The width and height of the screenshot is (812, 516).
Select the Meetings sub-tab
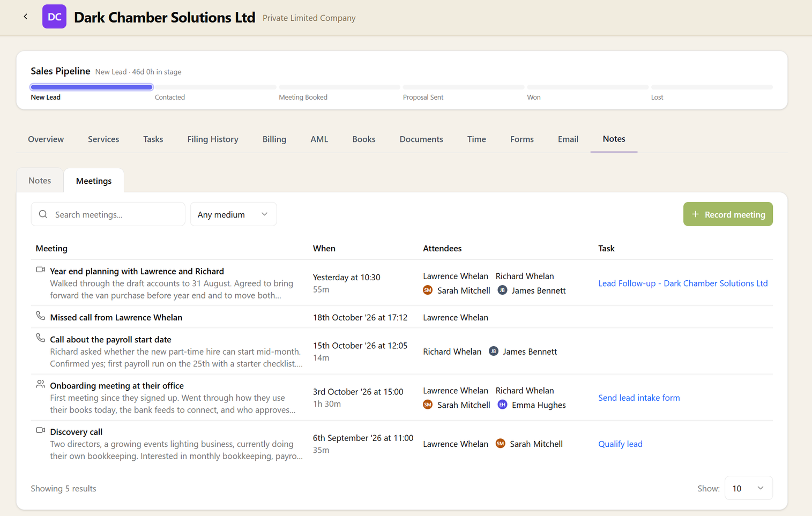(94, 181)
